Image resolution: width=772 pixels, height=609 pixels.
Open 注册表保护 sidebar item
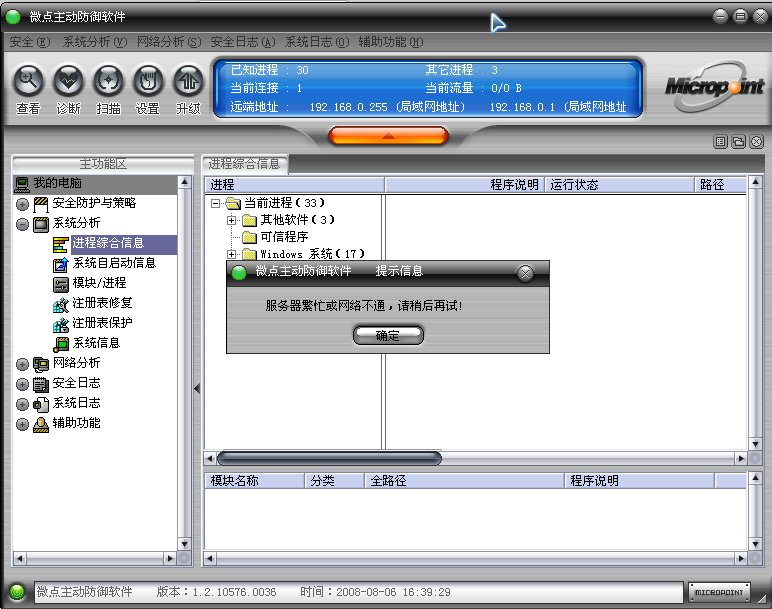pyautogui.click(x=102, y=323)
